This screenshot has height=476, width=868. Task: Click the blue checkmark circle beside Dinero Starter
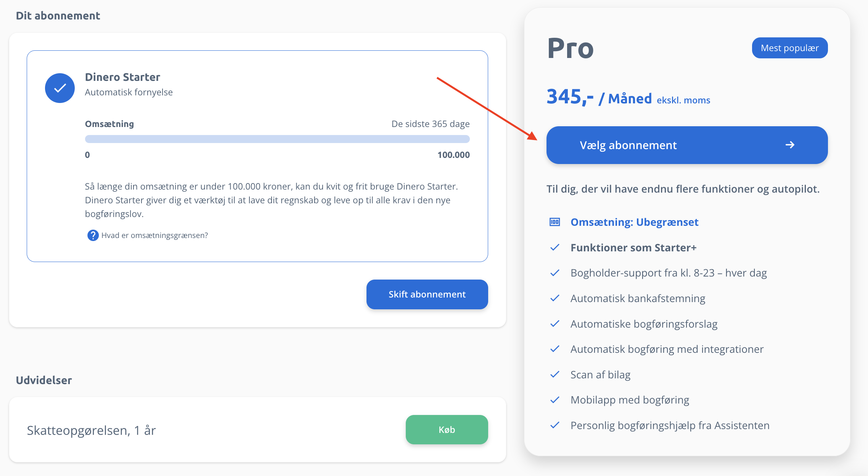point(60,88)
